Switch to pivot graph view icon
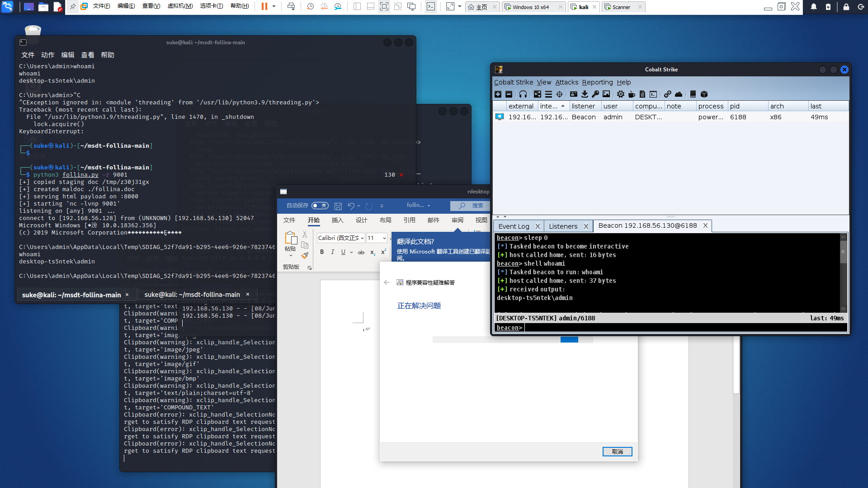868x488 pixels. tap(538, 94)
